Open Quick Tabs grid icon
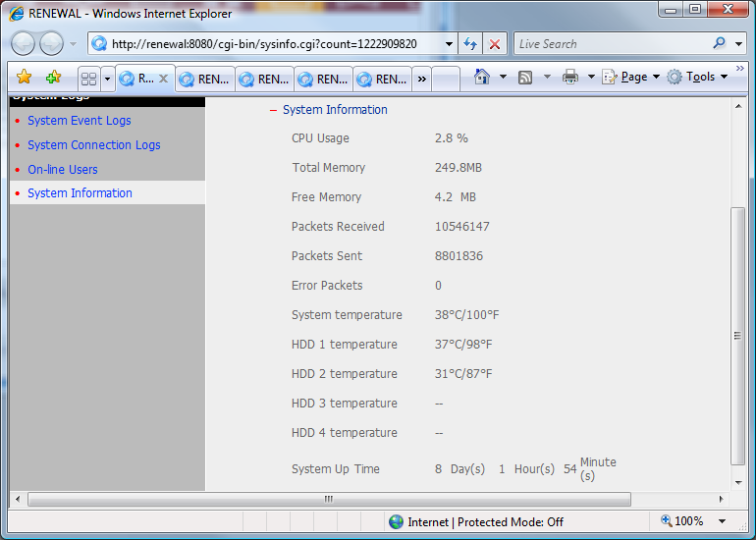The image size is (756, 540). (88, 79)
